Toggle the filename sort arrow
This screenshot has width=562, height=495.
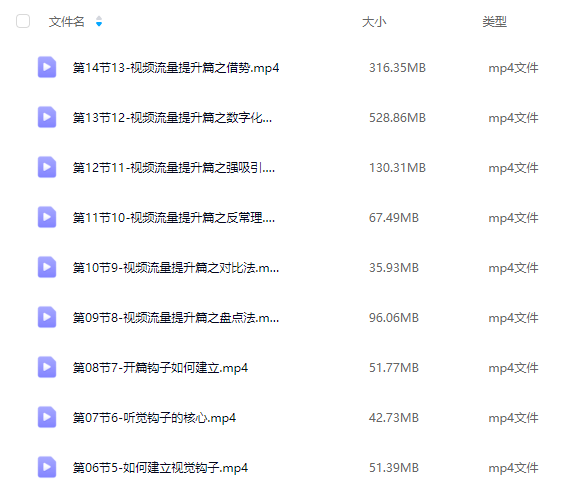tap(99, 22)
